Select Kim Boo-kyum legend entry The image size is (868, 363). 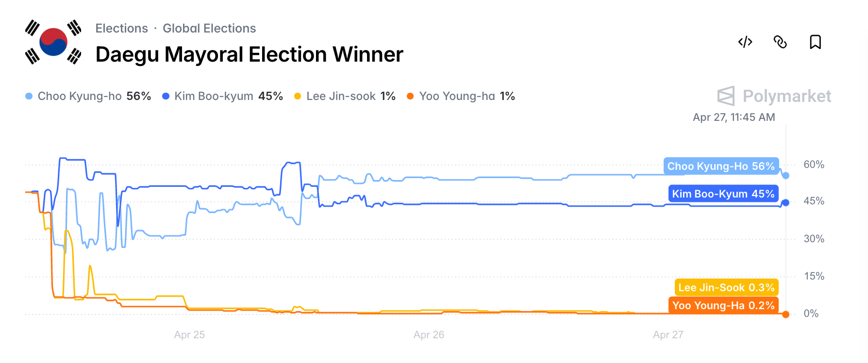point(222,96)
